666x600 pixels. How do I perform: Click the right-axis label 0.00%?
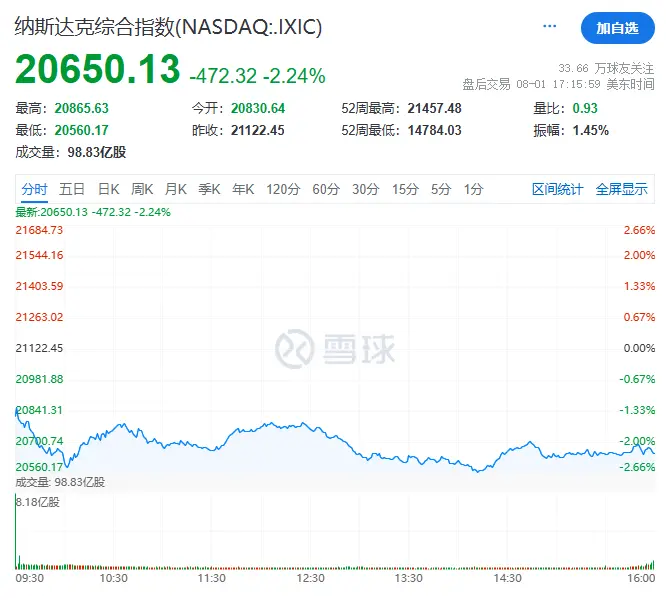point(639,348)
